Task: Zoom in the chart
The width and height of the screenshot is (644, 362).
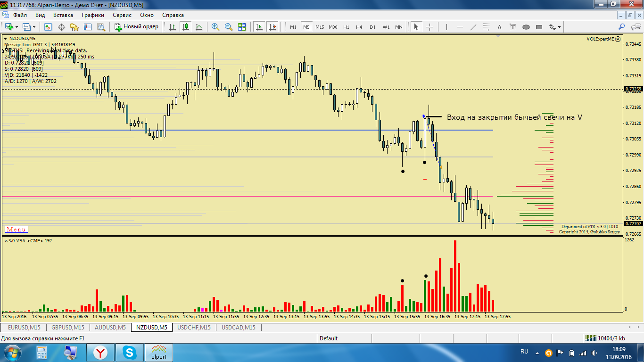Action: pyautogui.click(x=215, y=27)
